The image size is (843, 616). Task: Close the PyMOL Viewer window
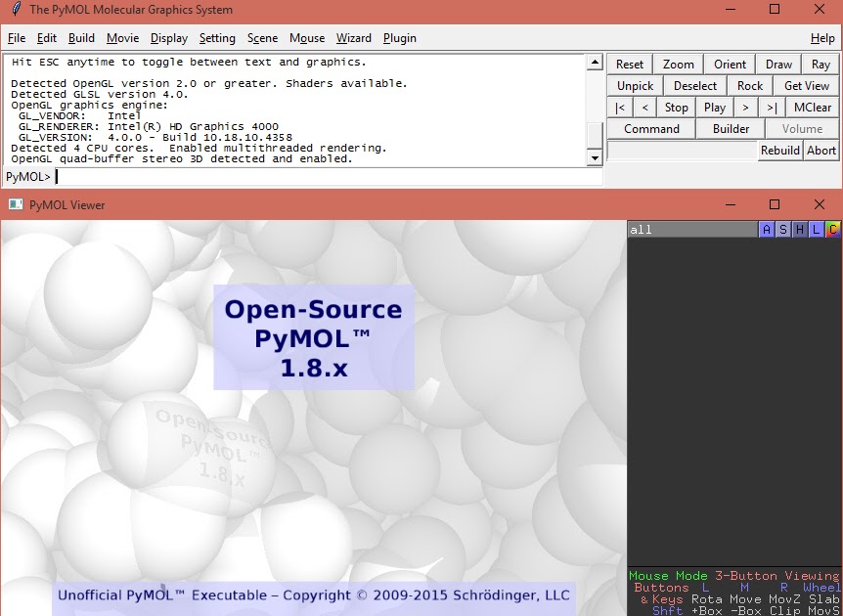click(820, 204)
